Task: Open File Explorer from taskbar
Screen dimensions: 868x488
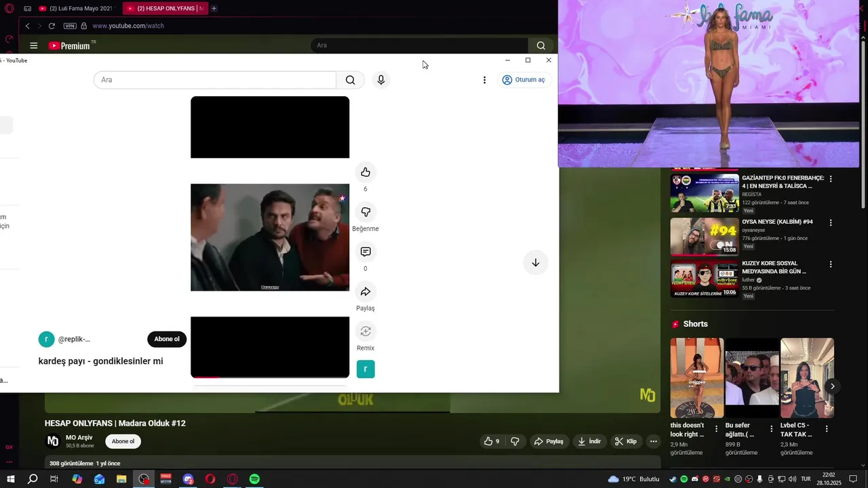Action: 121,479
